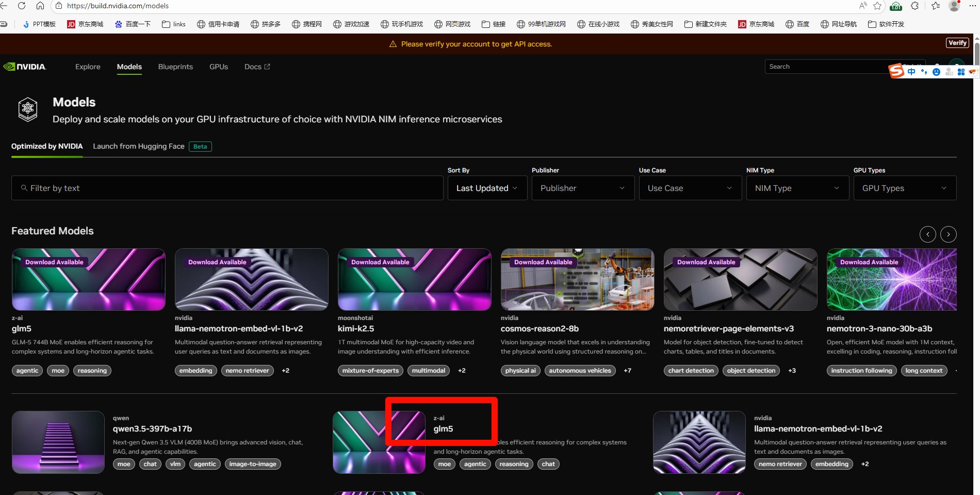Select the Optimized by NVIDIA tab
980x495 pixels.
pos(47,146)
